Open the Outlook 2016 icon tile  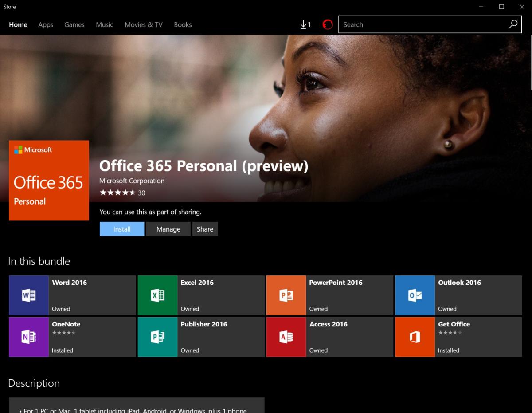415,295
